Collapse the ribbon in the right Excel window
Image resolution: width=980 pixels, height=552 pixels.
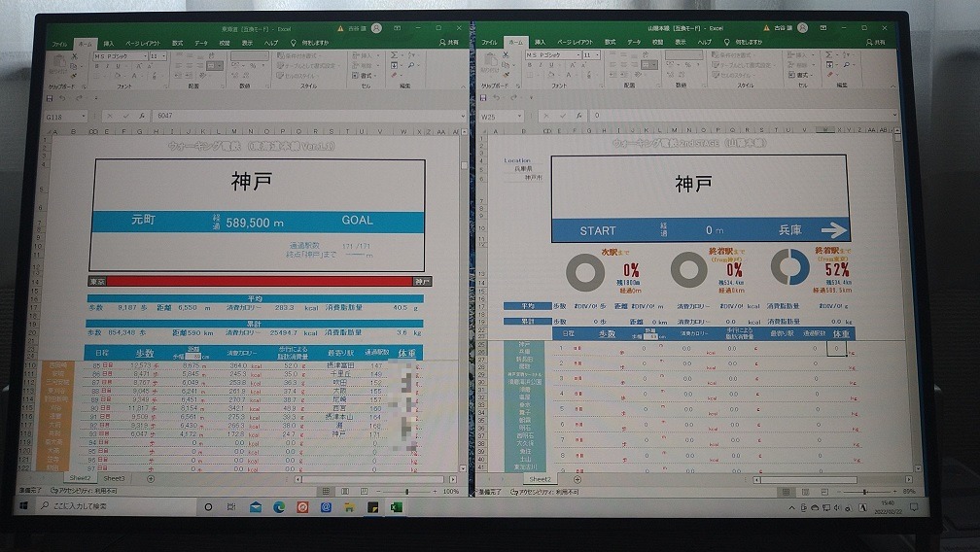(x=893, y=86)
